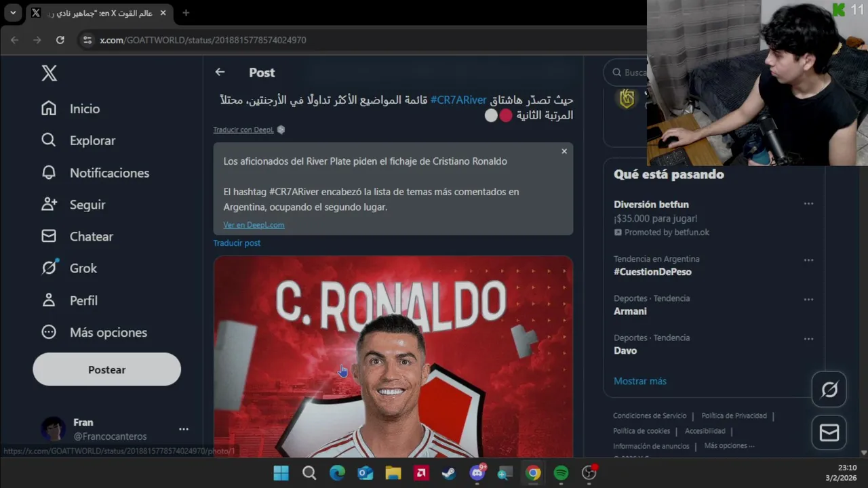The width and height of the screenshot is (868, 488).
Task: Open Accesibilidad footer link
Action: [705, 431]
